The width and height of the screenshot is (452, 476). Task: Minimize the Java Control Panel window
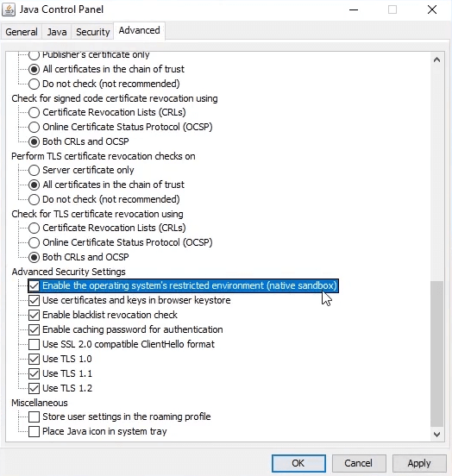click(354, 9)
